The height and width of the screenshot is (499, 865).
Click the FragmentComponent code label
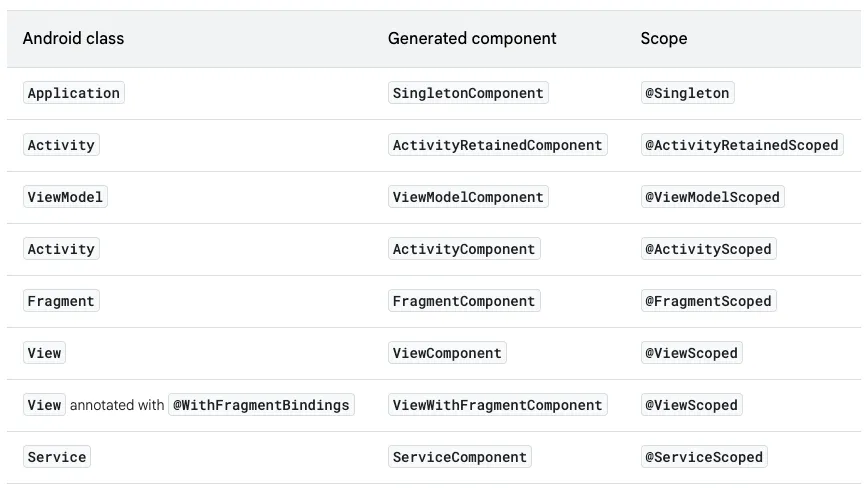tap(464, 301)
